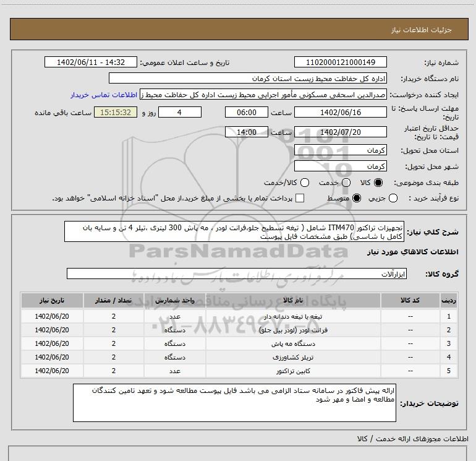Click the تعداد / مقدار column header
This screenshot has width=476, height=461.
(x=114, y=300)
